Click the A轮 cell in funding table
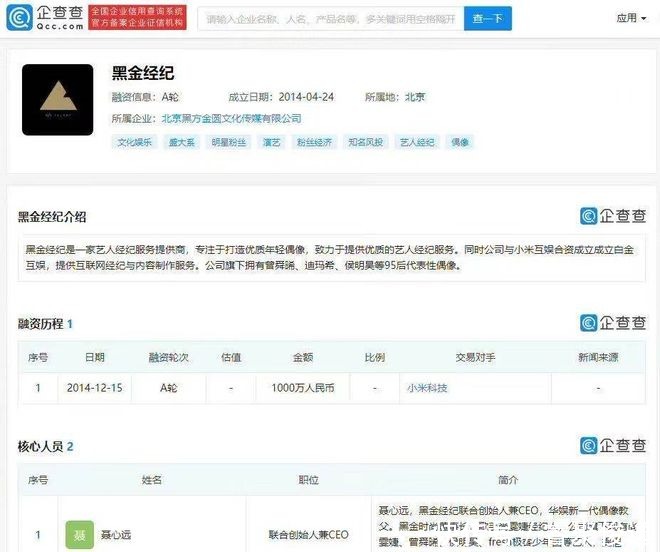Screen dimensions: 660x552 [168, 388]
